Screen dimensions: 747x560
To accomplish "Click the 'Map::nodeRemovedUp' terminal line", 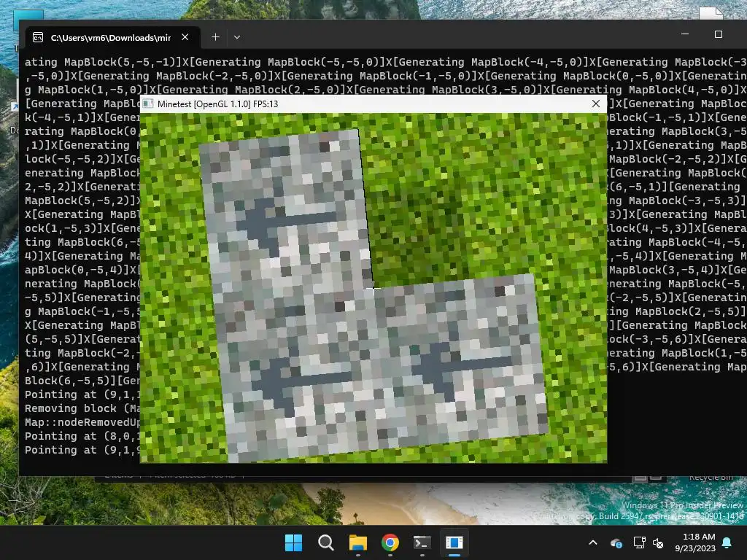I will click(x=82, y=422).
